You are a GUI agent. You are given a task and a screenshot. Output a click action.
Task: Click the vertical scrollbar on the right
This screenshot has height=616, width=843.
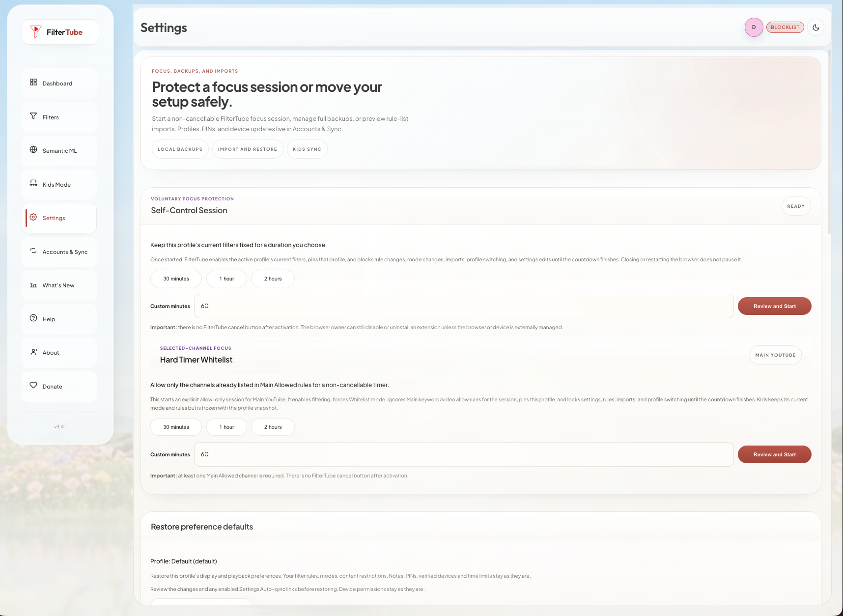(x=829, y=142)
